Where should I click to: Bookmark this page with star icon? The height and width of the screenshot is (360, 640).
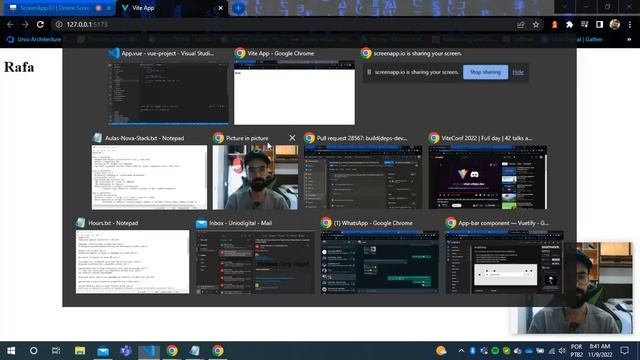536,24
